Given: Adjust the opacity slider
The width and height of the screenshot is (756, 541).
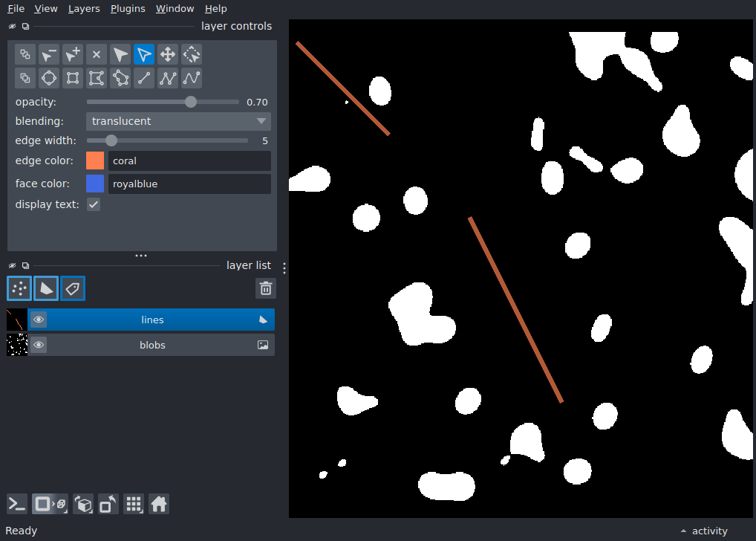Looking at the screenshot, I should coord(163,102).
